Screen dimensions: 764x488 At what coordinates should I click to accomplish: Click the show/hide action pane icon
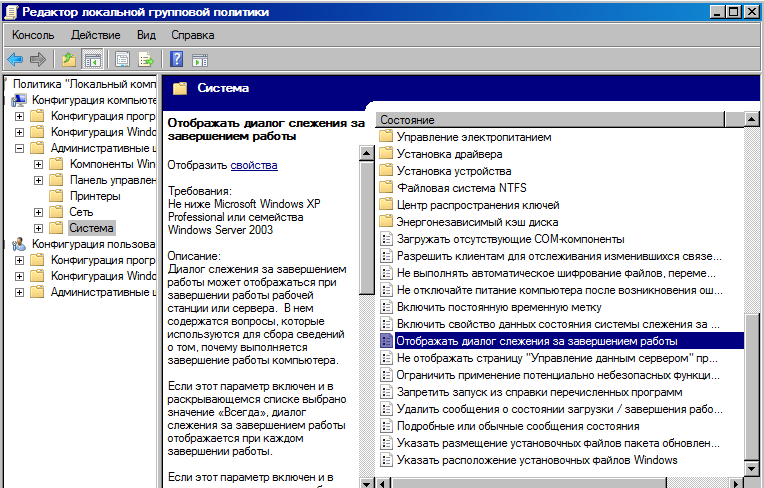click(x=199, y=59)
